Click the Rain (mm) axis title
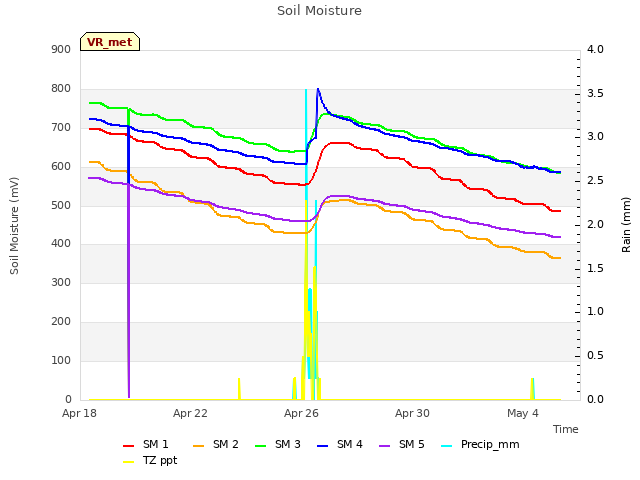The image size is (640, 480). click(626, 225)
